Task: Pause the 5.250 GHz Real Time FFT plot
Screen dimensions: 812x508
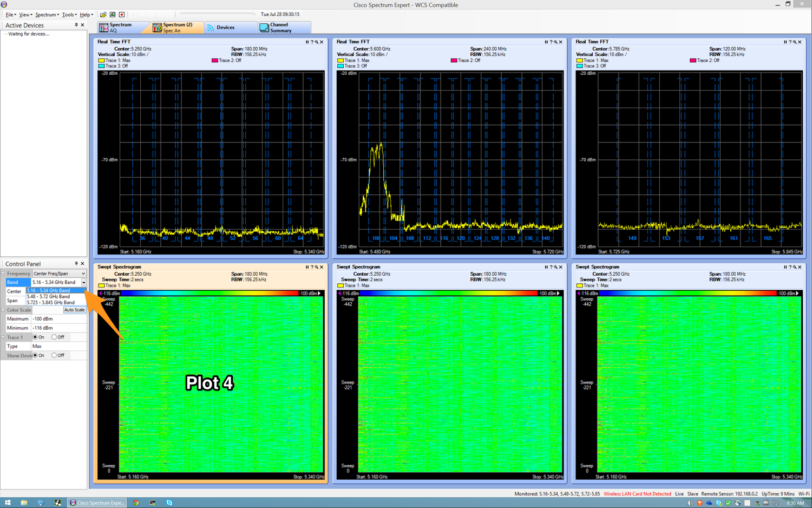Action: click(307, 42)
